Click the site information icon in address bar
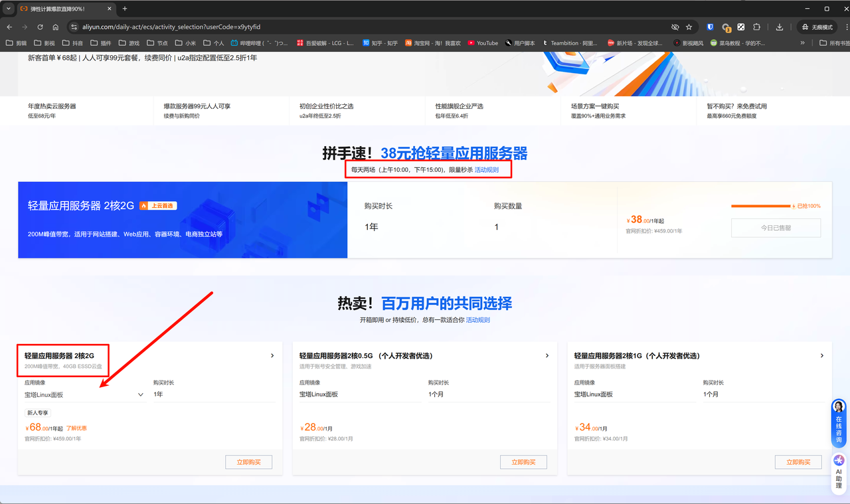The height and width of the screenshot is (504, 850). click(x=74, y=27)
